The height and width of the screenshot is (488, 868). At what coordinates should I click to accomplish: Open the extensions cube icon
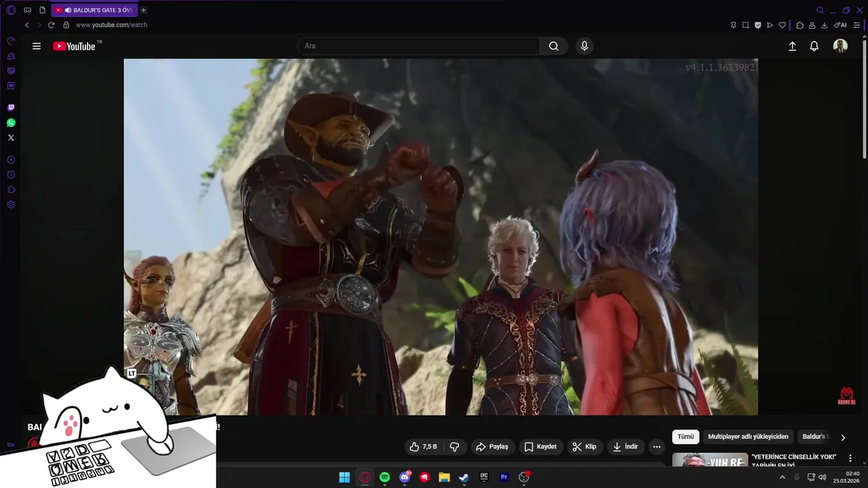800,25
